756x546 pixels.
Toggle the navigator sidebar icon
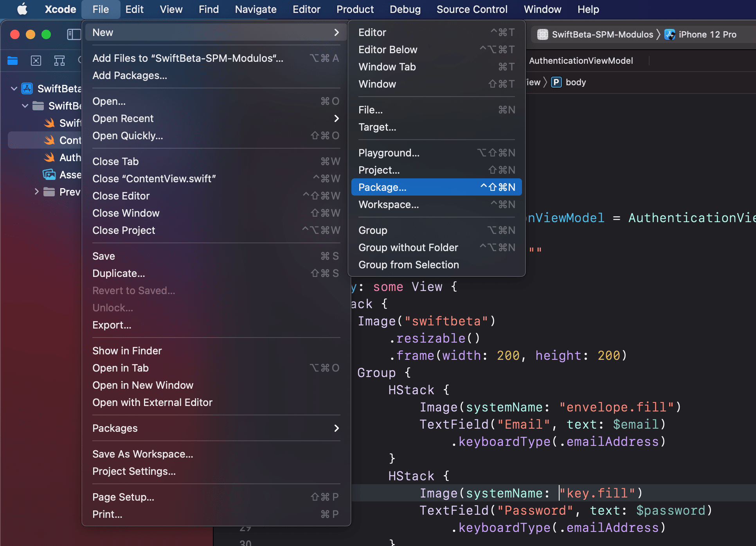tap(74, 34)
